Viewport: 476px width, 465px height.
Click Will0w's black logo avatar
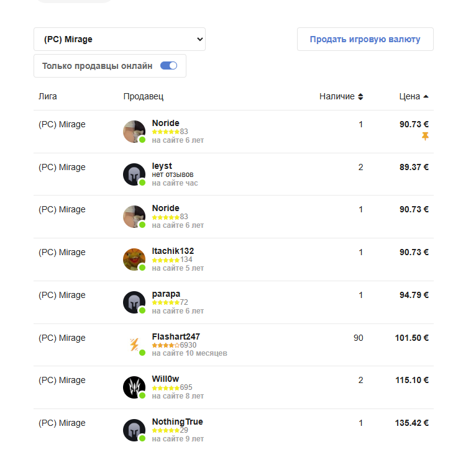pos(134,387)
